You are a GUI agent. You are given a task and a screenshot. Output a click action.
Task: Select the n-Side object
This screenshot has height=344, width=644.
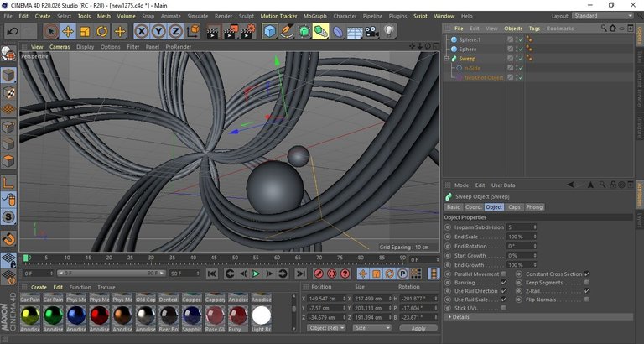(x=472, y=68)
